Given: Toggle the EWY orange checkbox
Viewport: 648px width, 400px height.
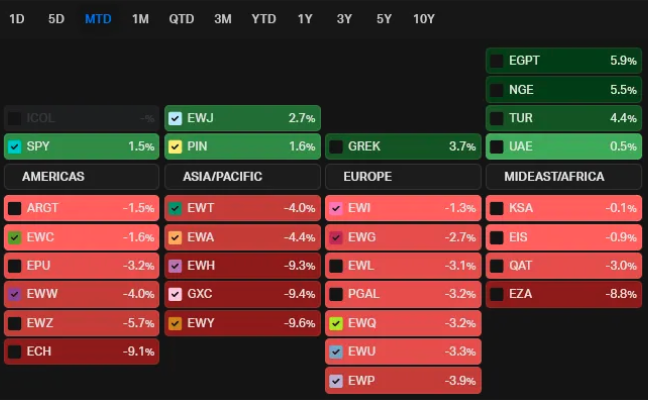Looking at the screenshot, I should 175,324.
